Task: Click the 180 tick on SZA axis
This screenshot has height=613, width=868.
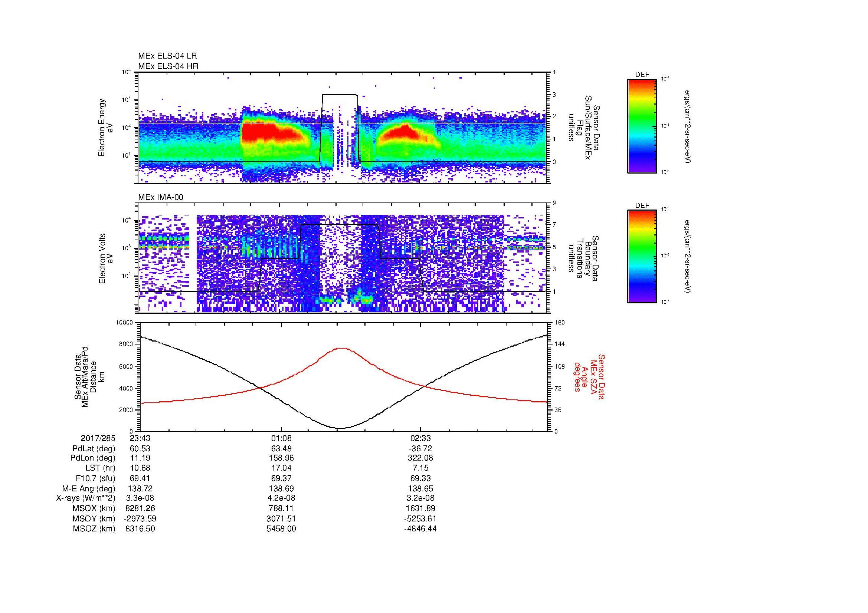Action: pos(560,323)
